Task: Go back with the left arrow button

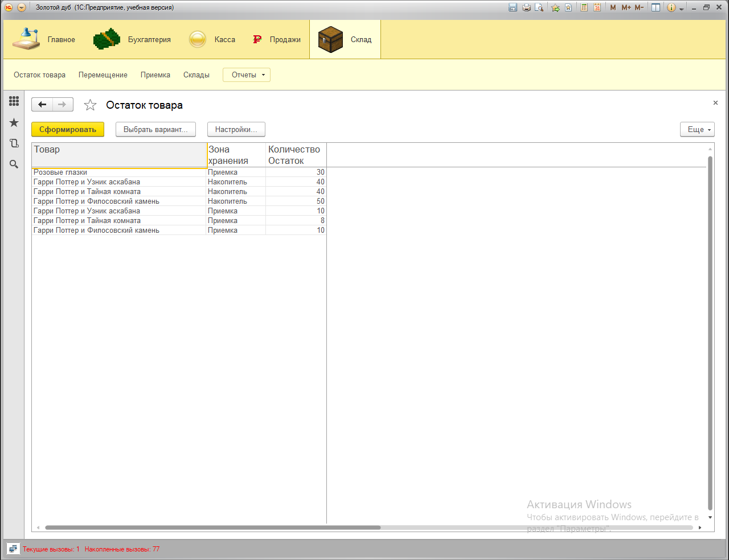Action: [x=42, y=105]
